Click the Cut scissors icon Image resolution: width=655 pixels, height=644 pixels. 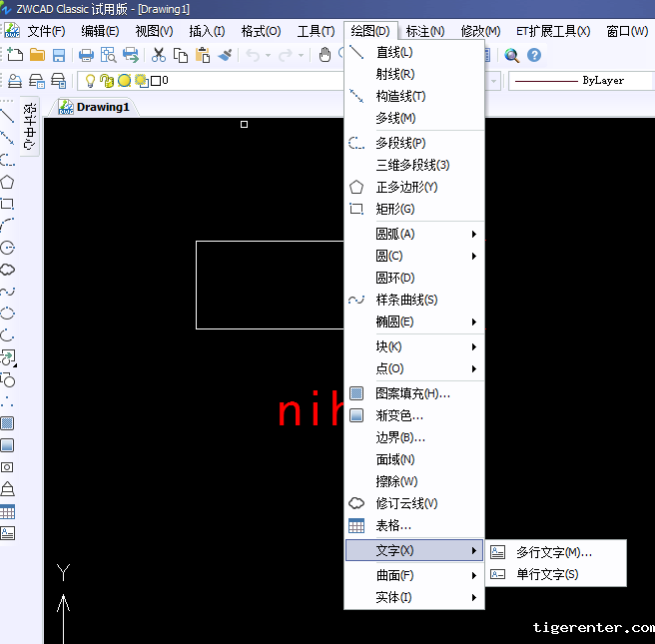point(159,55)
